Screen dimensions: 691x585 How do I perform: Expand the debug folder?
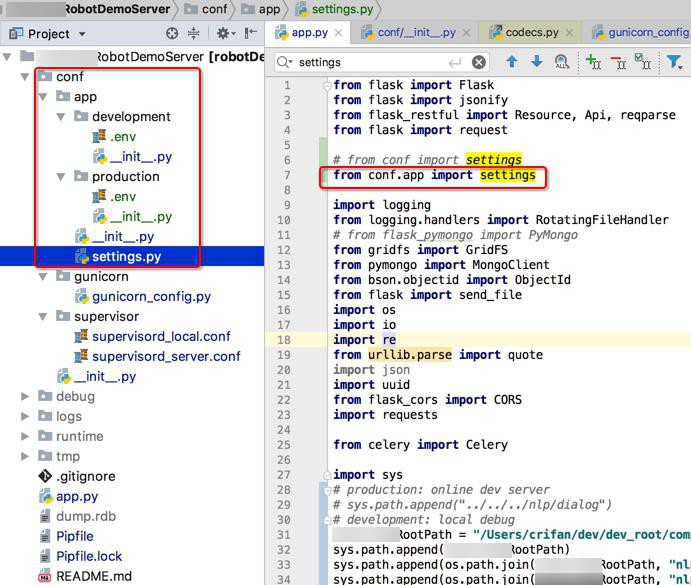pos(26,397)
